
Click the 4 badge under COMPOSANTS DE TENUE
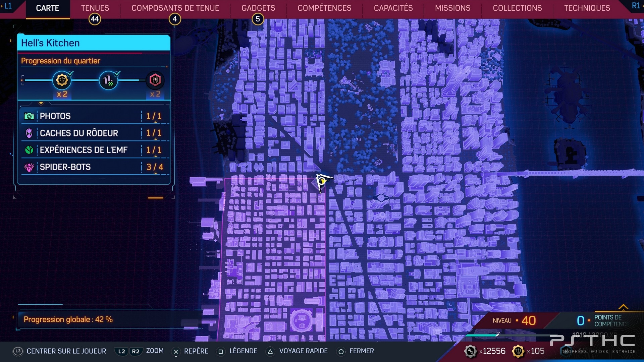pyautogui.click(x=174, y=19)
